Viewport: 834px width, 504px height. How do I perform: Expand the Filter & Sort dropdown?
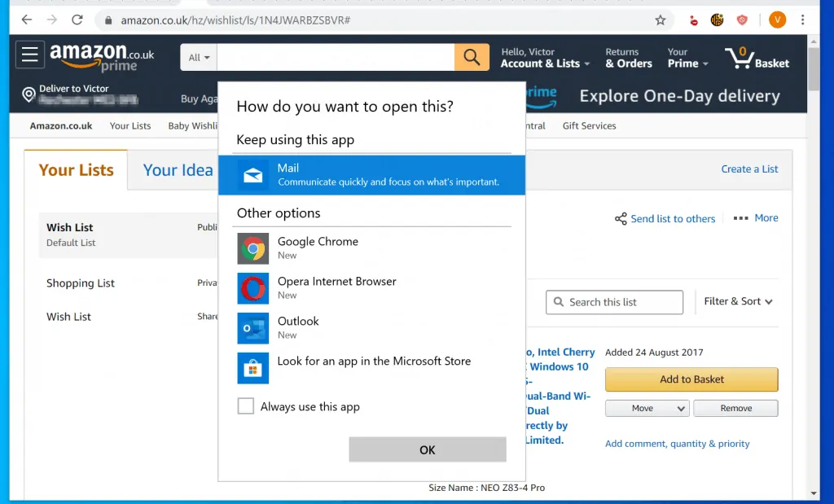click(736, 301)
